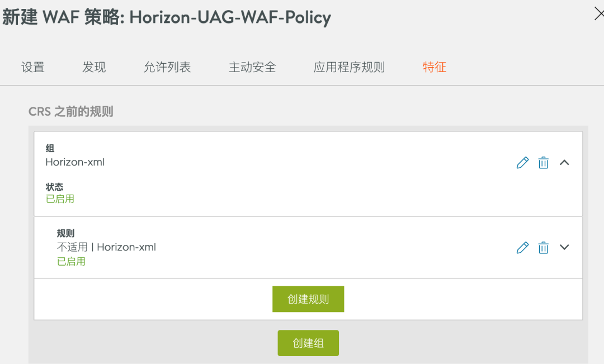Edit the Horizon-xml group with pencil icon

tap(522, 163)
